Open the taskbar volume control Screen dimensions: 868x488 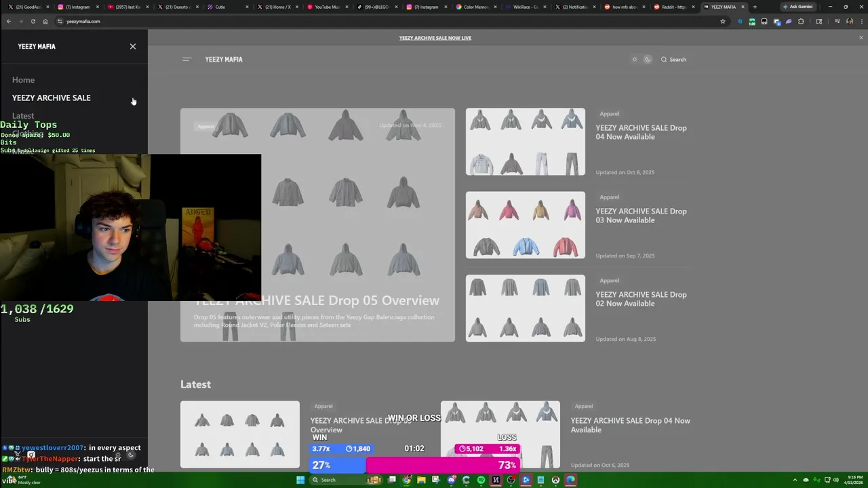(835, 480)
